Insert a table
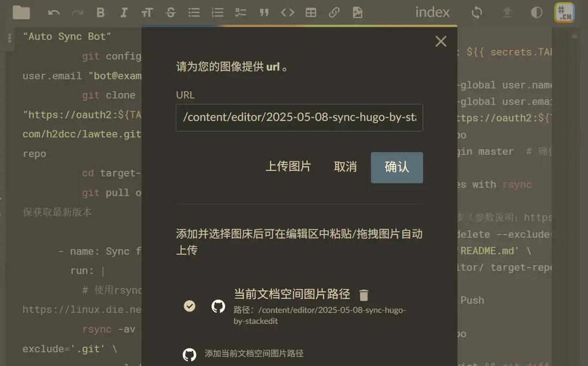Image resolution: width=588 pixels, height=366 pixels. [x=310, y=12]
